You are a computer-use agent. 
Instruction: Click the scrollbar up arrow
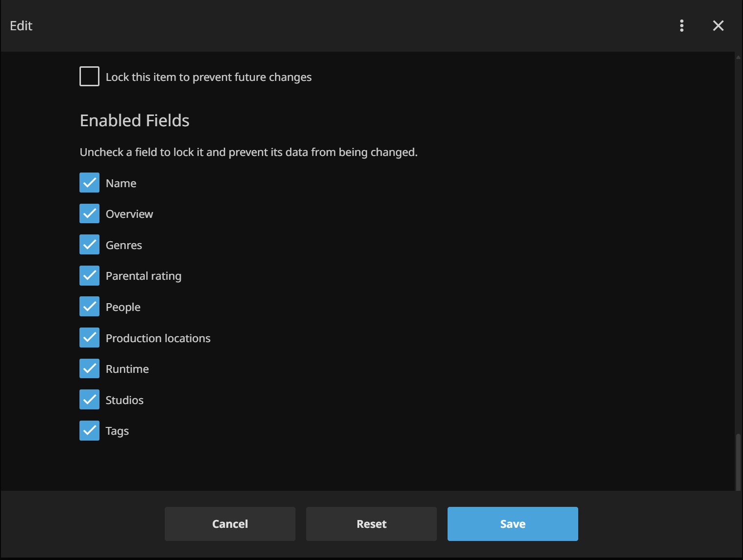[x=738, y=57]
